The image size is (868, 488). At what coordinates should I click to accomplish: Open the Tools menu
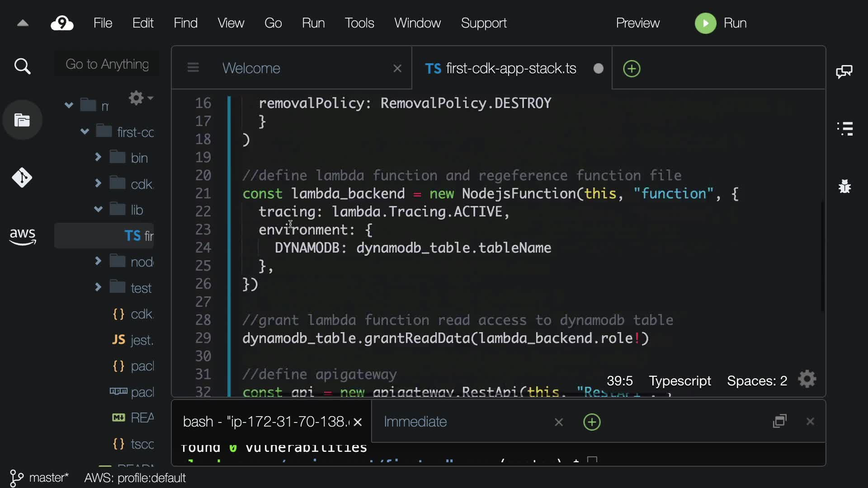359,23
